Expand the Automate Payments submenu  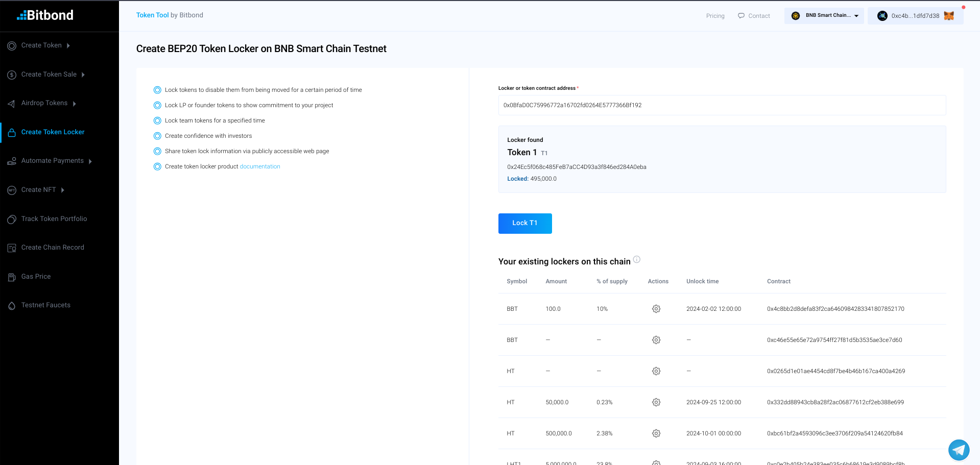[x=90, y=161]
